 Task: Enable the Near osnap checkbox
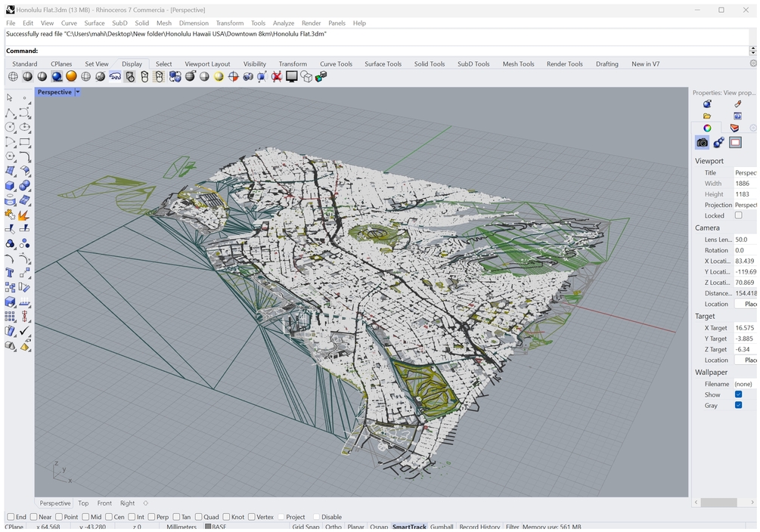(33, 517)
